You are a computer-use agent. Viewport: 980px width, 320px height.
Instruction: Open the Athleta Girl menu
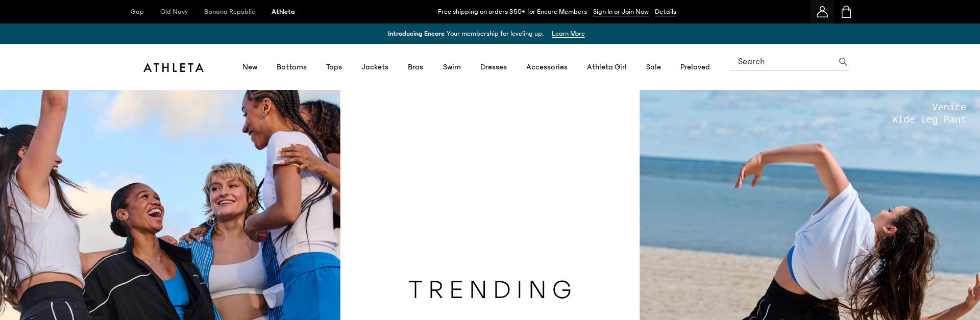(x=607, y=67)
